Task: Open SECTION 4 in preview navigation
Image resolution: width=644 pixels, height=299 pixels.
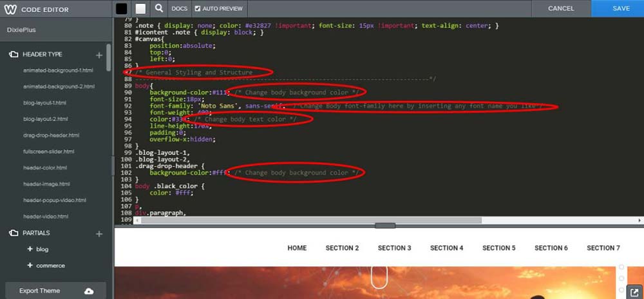Action: point(446,247)
